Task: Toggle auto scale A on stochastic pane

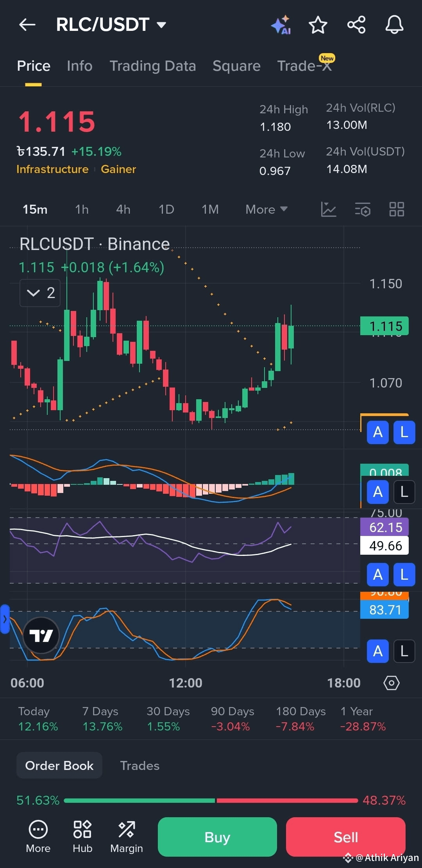Action: (x=377, y=651)
